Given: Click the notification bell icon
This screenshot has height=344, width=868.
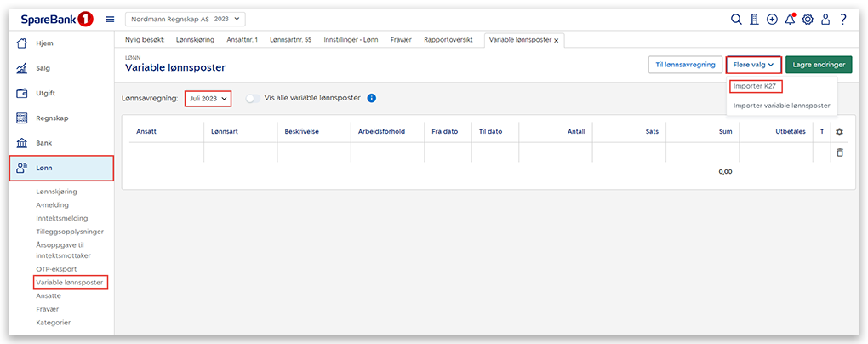Looking at the screenshot, I should tap(790, 19).
